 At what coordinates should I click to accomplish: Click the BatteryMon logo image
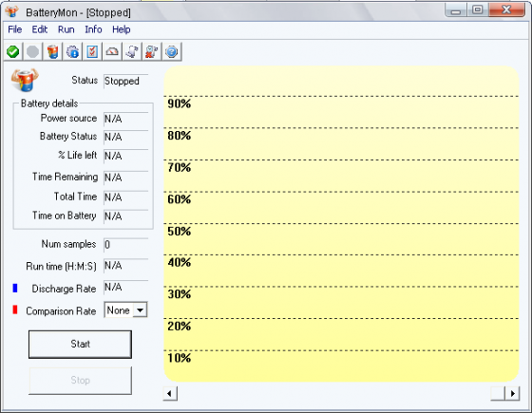click(x=25, y=80)
